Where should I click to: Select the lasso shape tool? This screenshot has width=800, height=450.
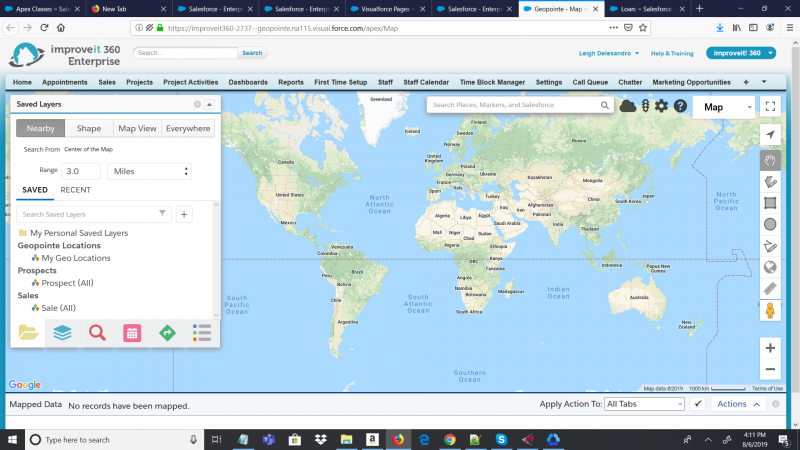pyautogui.click(x=770, y=182)
